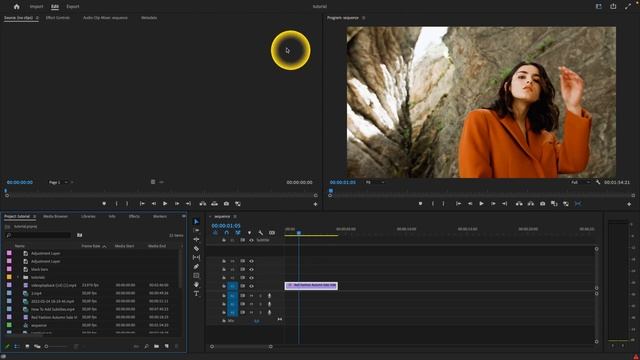Select the Type tool

click(x=196, y=293)
